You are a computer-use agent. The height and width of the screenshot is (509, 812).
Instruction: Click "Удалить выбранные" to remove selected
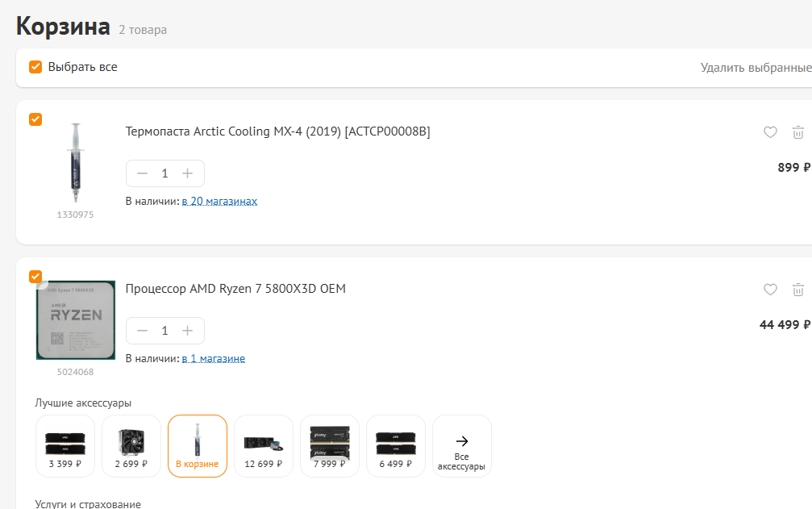[x=755, y=68]
